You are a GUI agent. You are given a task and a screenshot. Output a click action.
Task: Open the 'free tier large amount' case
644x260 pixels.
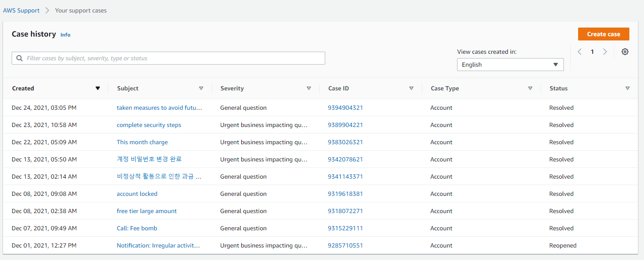tap(147, 211)
